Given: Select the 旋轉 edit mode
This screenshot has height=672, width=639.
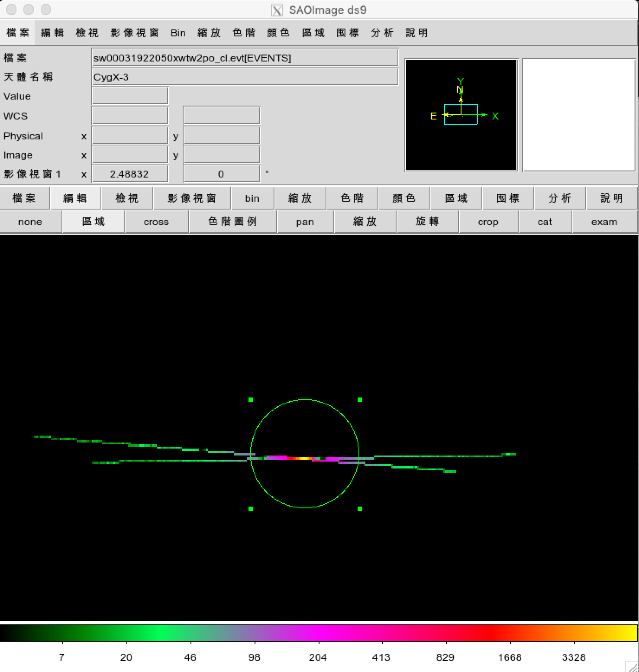Looking at the screenshot, I should tap(428, 222).
